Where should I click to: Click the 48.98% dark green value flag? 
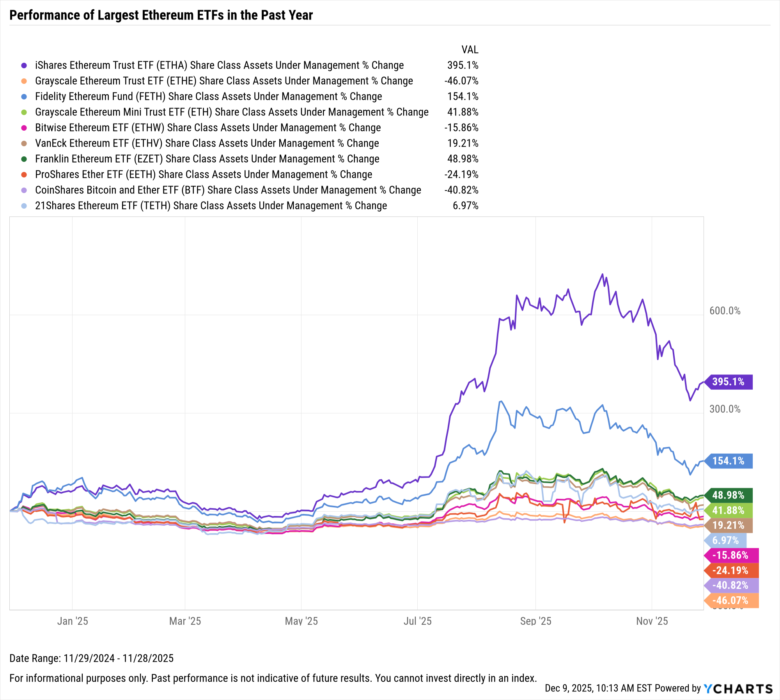tap(729, 495)
